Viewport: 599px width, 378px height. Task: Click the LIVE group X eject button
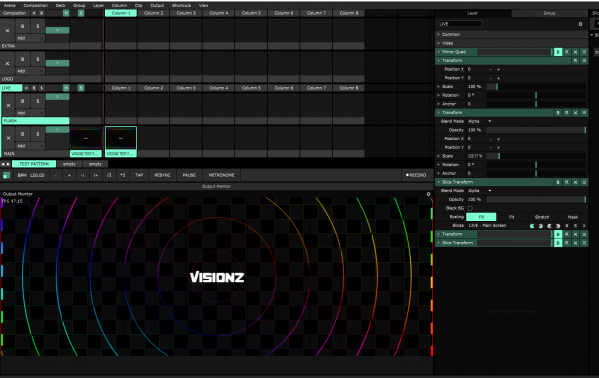26,88
